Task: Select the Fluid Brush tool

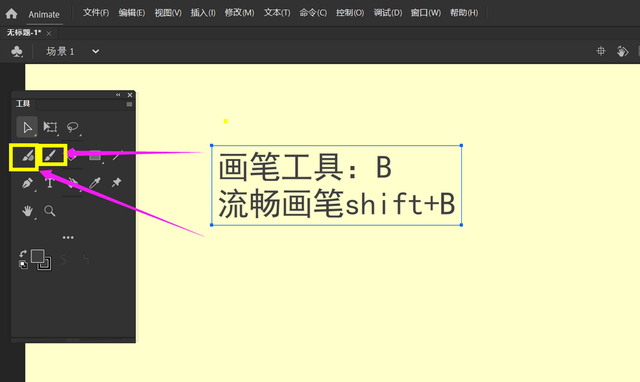Action: pyautogui.click(x=27, y=156)
